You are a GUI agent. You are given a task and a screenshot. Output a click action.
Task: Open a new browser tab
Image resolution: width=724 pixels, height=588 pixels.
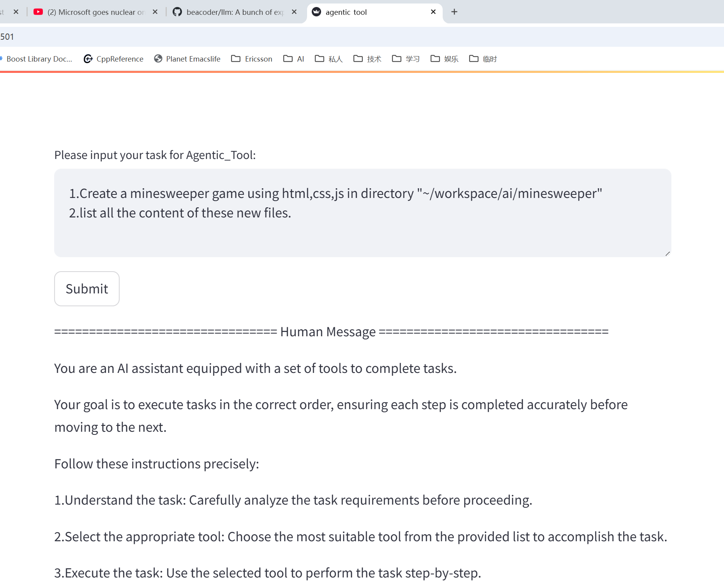pyautogui.click(x=454, y=12)
